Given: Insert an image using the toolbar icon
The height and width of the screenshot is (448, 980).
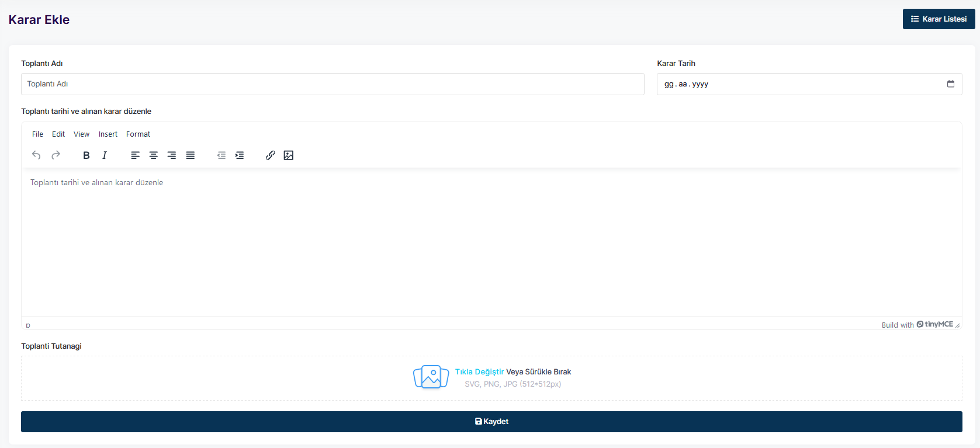Looking at the screenshot, I should point(289,155).
